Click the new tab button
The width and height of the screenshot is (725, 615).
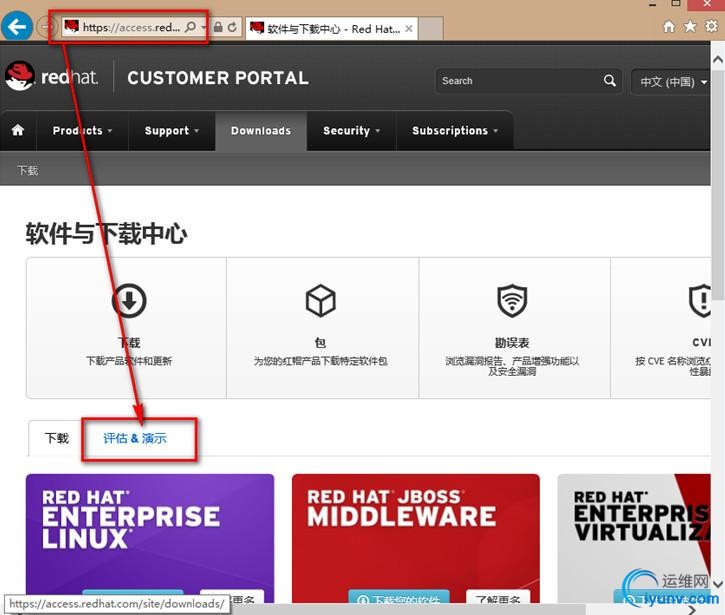pos(431,29)
